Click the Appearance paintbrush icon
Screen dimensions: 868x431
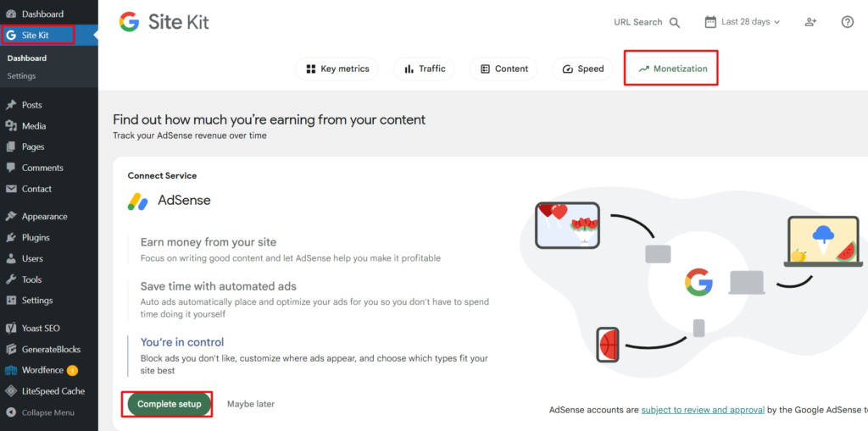tap(11, 216)
